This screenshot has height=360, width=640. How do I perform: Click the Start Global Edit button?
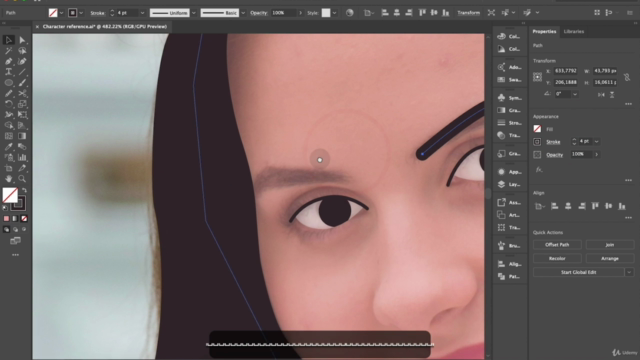[578, 272]
